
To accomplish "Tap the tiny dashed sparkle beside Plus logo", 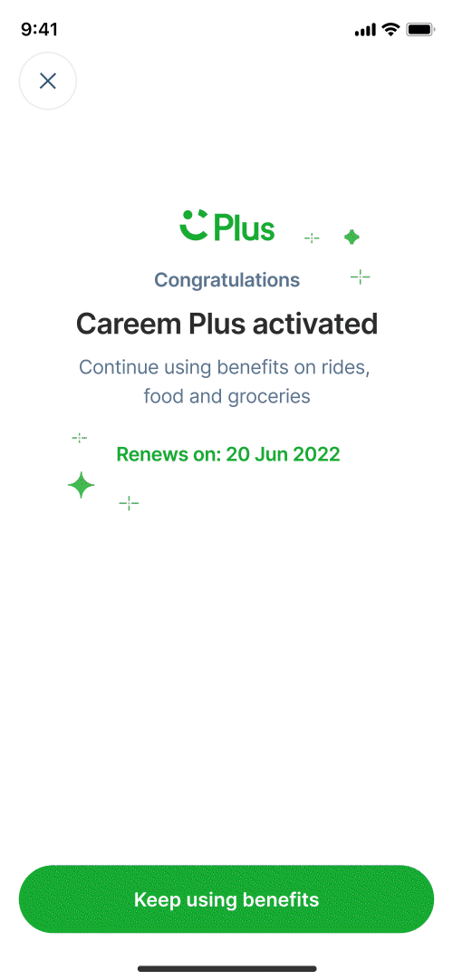I will [x=311, y=238].
